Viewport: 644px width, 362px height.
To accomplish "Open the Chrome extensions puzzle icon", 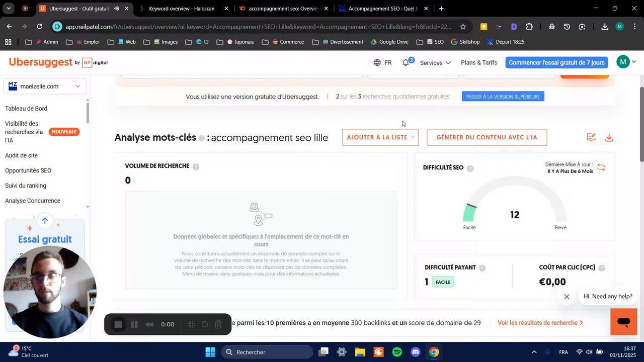I will pos(529,27).
